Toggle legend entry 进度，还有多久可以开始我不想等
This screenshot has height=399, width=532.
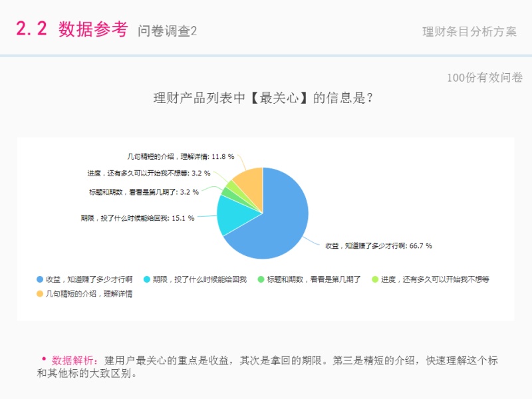[x=430, y=279]
